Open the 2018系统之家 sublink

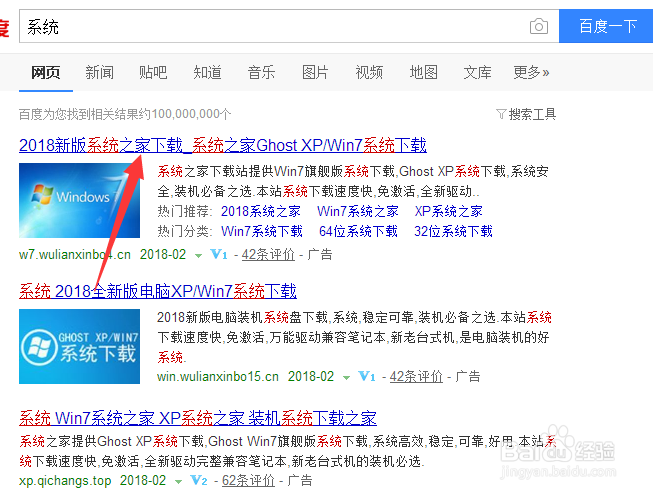click(261, 211)
